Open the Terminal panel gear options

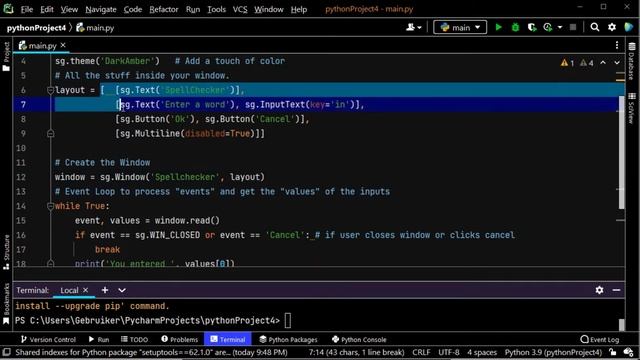click(599, 290)
